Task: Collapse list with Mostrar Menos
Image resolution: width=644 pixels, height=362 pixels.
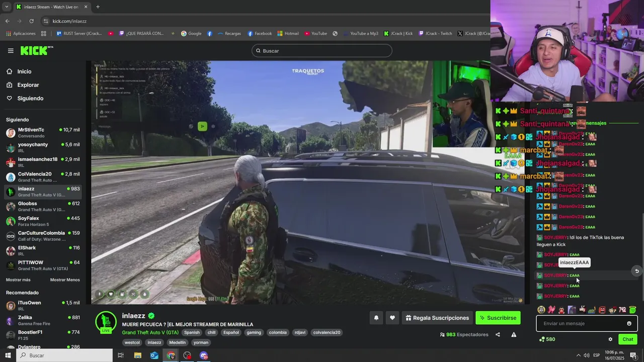Action: coord(65,280)
